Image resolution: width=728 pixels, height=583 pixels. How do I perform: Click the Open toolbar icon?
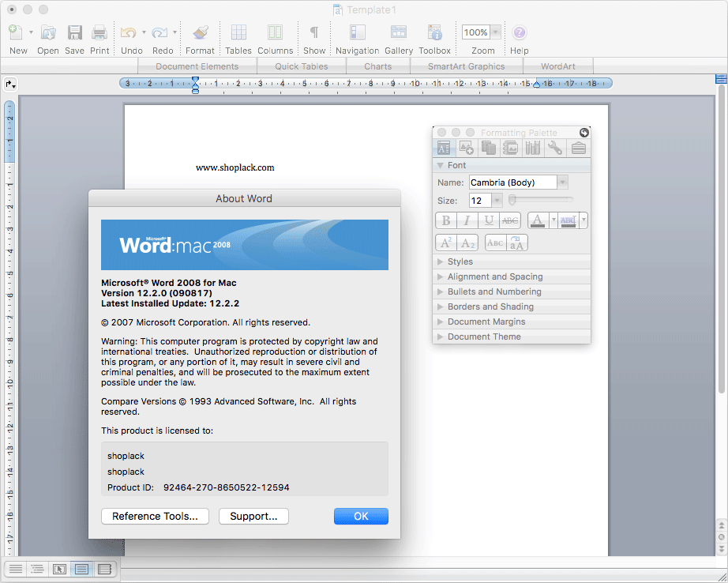point(48,32)
